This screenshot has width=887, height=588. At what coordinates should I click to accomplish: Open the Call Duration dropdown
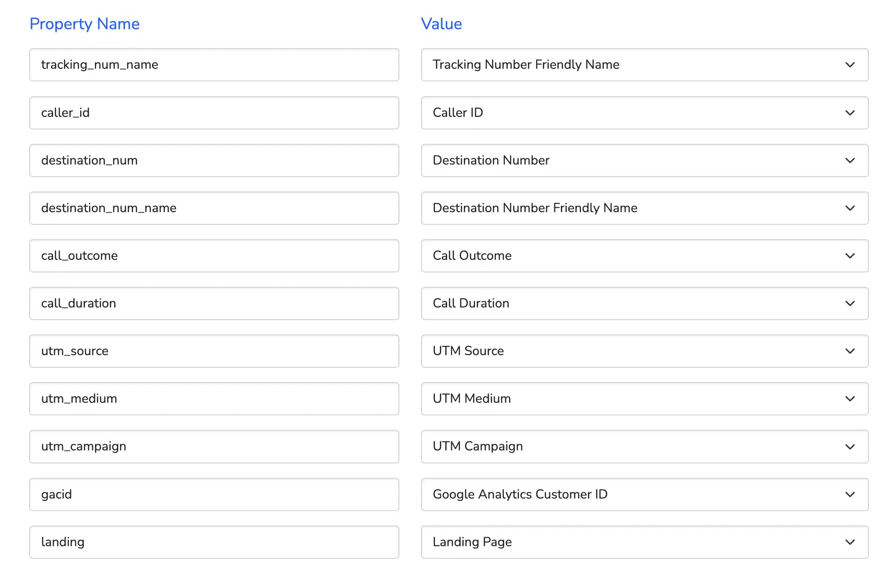tap(645, 303)
